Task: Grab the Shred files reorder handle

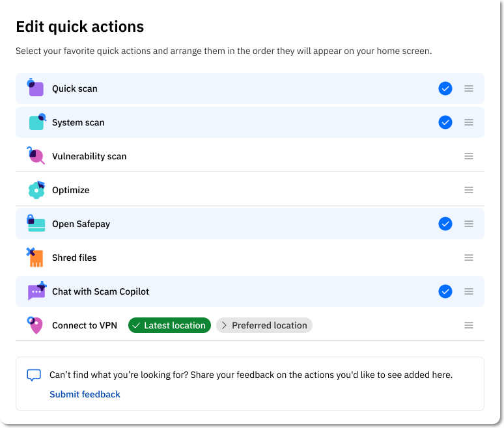Action: pos(469,258)
